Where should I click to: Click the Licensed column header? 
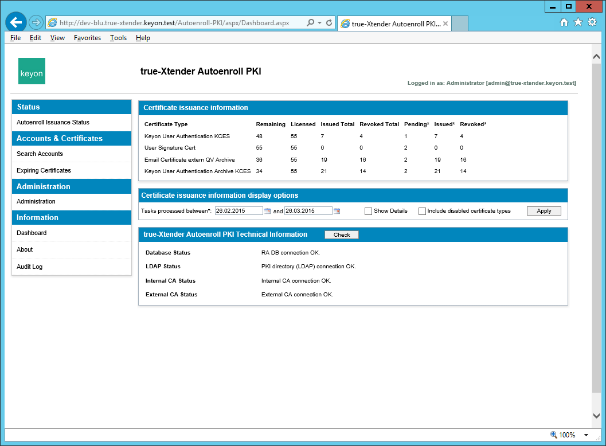[x=303, y=124]
